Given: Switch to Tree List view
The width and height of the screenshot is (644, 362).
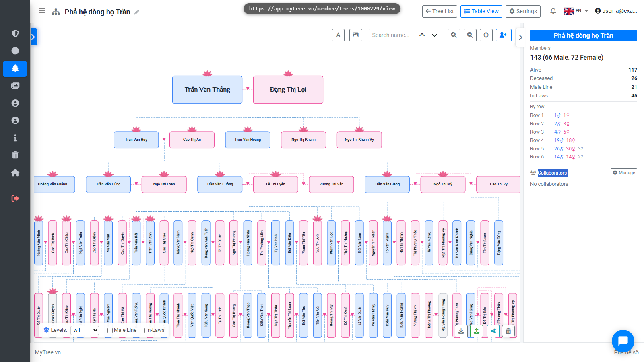Looking at the screenshot, I should click(x=440, y=11).
